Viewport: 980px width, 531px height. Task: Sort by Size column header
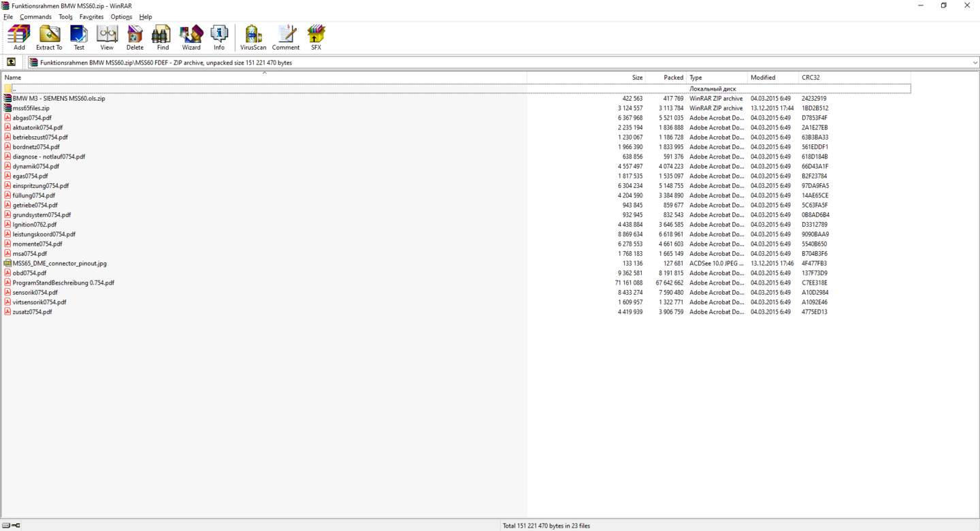click(x=586, y=78)
